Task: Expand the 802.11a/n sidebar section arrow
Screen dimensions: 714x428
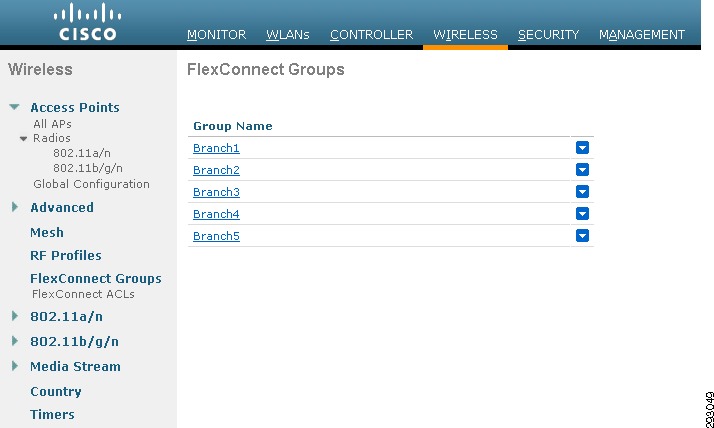Action: pos(15,316)
